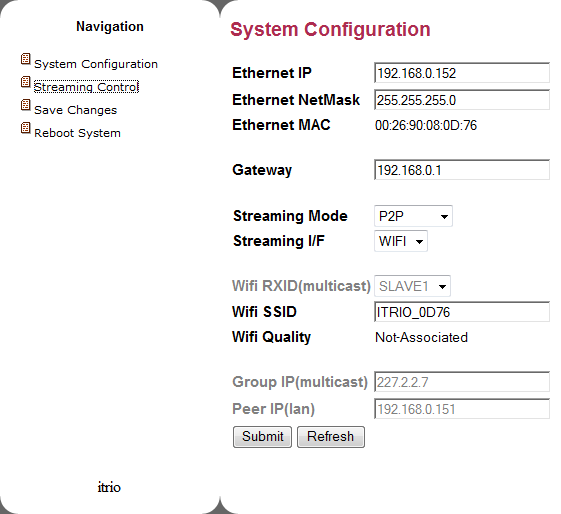
Task: Click the icon beside Reboot System
Action: click(25, 128)
